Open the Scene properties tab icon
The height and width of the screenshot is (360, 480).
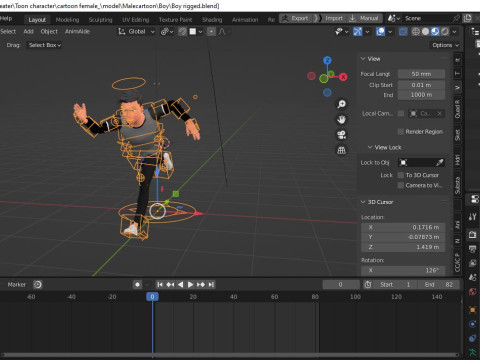(x=473, y=277)
